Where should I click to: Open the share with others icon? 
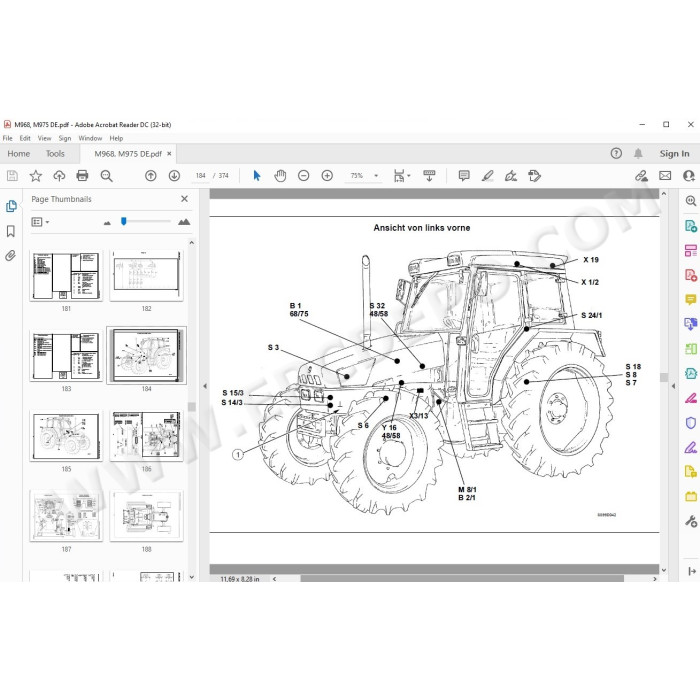tap(688, 176)
